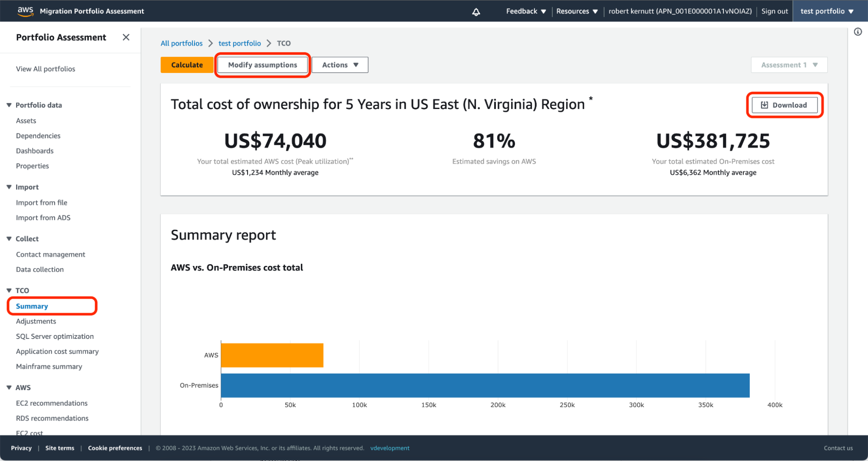
Task: Click the AWS logo in header
Action: coord(25,11)
